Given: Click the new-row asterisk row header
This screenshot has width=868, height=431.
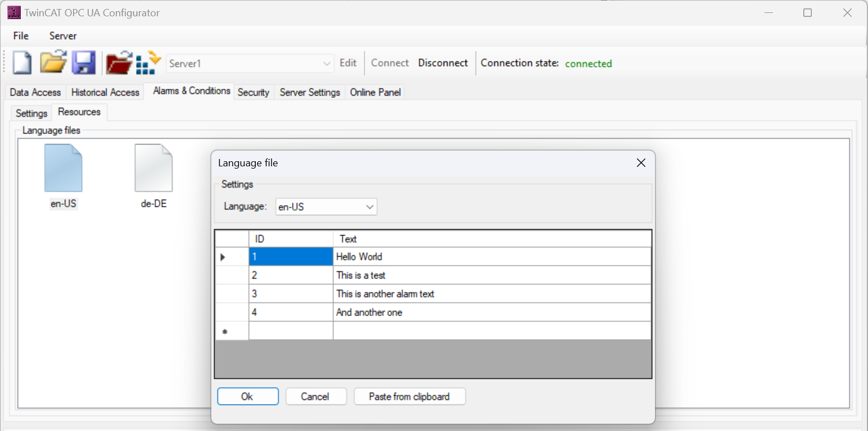Looking at the screenshot, I should (232, 331).
